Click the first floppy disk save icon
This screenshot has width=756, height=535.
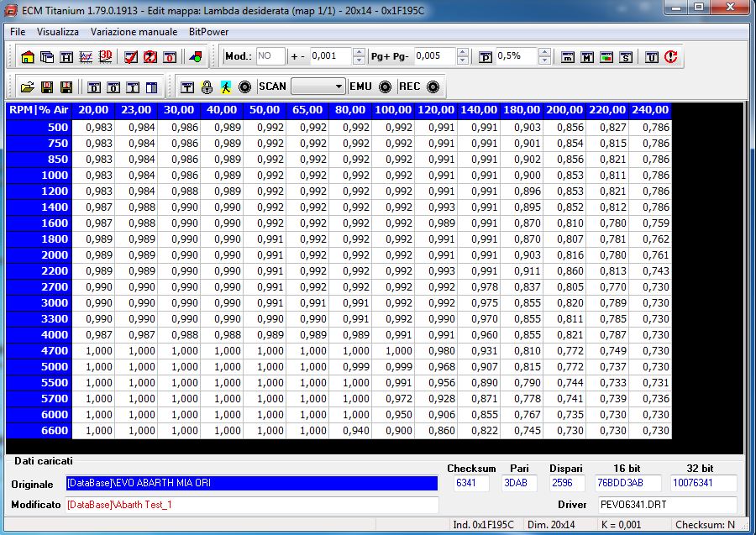click(47, 87)
